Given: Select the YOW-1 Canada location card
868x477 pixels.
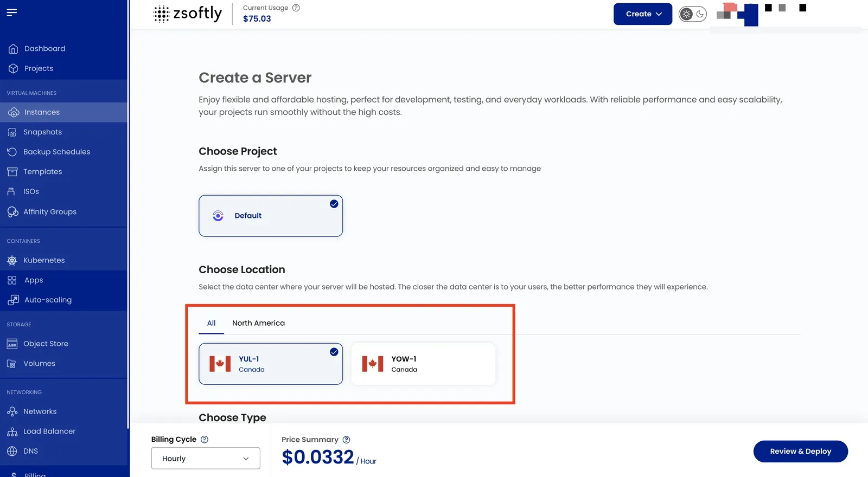Looking at the screenshot, I should 423,364.
